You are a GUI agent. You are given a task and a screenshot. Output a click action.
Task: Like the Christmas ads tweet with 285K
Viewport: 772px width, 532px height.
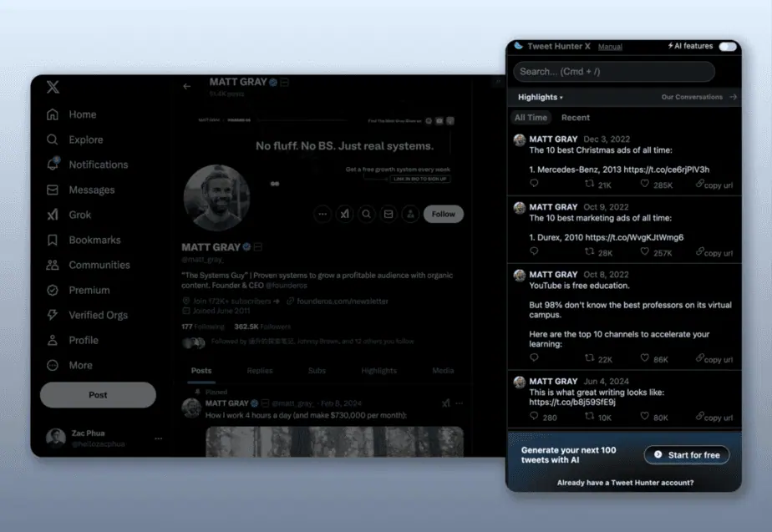pyautogui.click(x=644, y=184)
